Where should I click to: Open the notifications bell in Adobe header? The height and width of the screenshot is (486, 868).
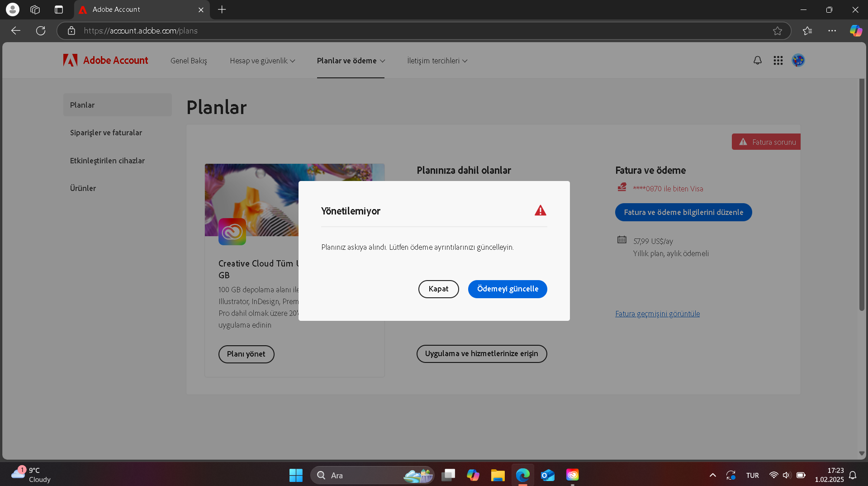point(758,60)
